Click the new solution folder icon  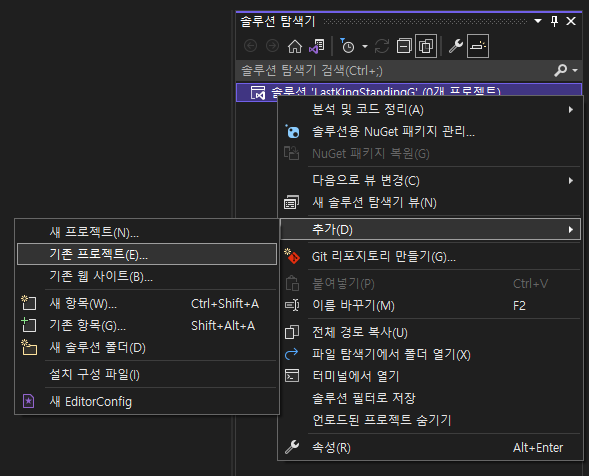[x=29, y=347]
